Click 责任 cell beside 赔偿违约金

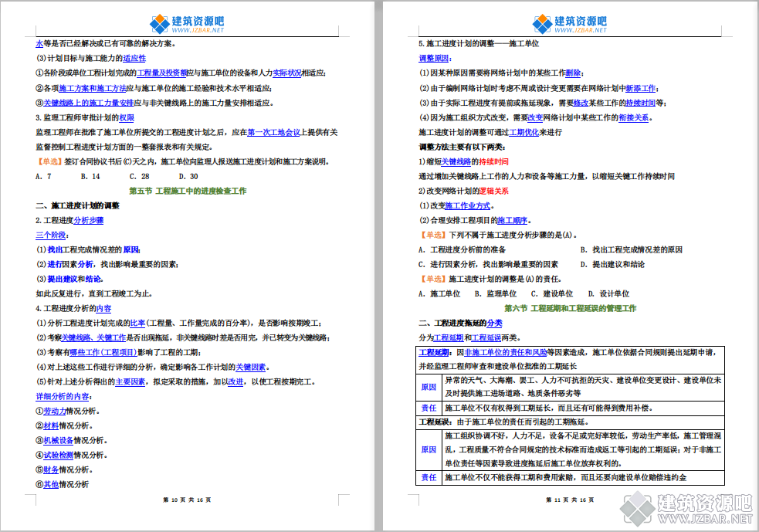(429, 478)
